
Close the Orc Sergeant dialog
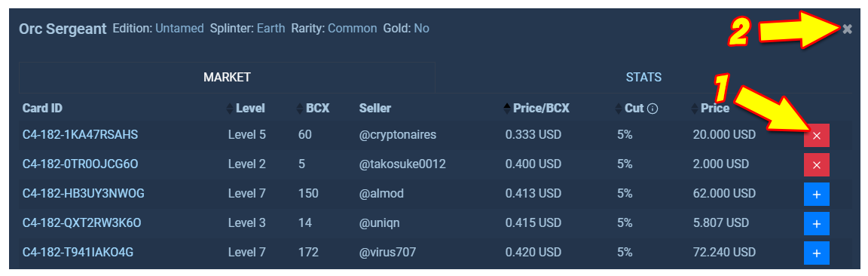pyautogui.click(x=847, y=29)
